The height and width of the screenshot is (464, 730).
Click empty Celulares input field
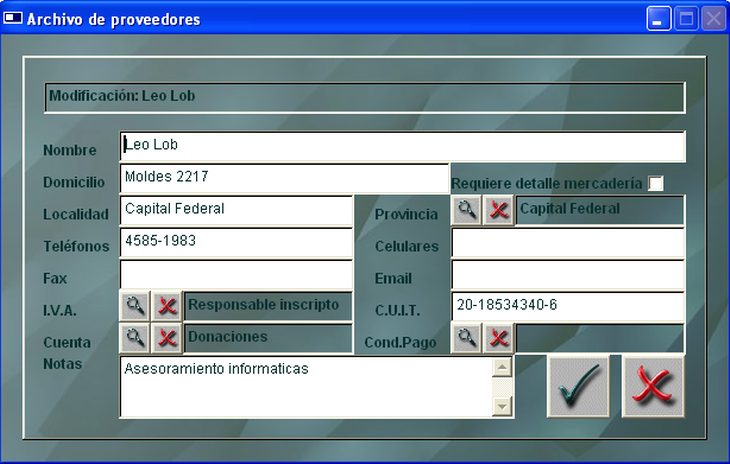[568, 242]
